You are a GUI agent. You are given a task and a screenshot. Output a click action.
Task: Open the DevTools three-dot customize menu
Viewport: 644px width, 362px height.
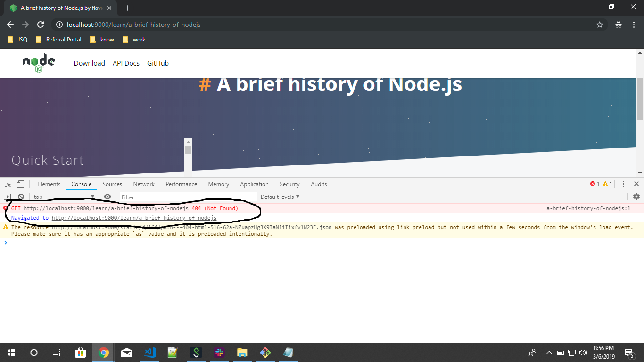(623, 184)
